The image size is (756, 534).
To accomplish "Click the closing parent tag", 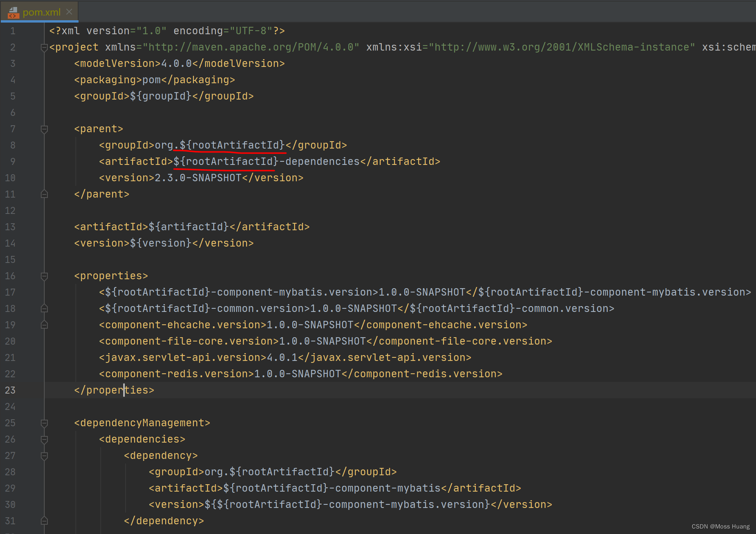I will [x=102, y=194].
